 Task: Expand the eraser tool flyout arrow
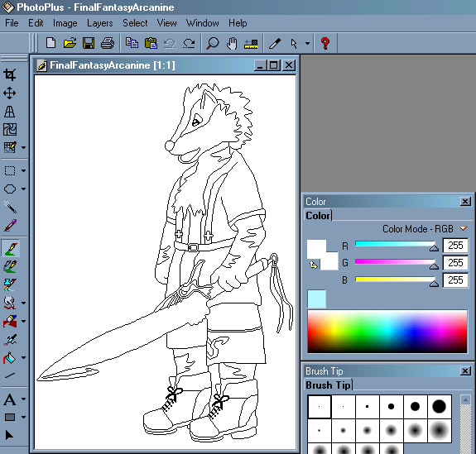click(24, 321)
